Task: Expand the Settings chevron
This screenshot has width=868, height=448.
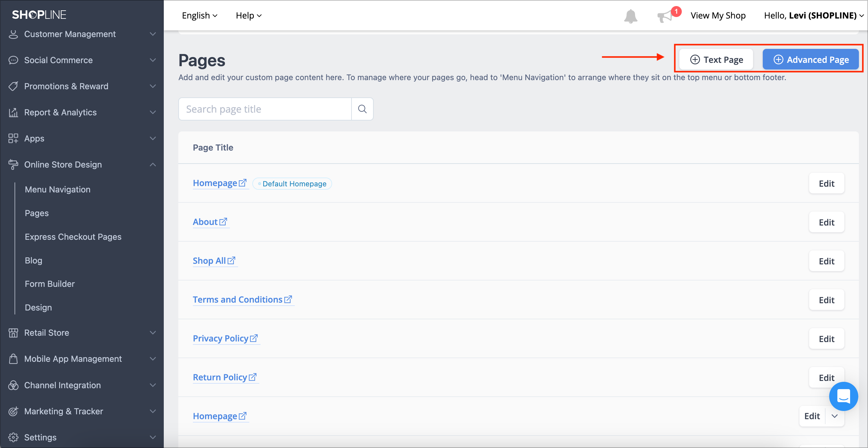Action: click(153, 437)
